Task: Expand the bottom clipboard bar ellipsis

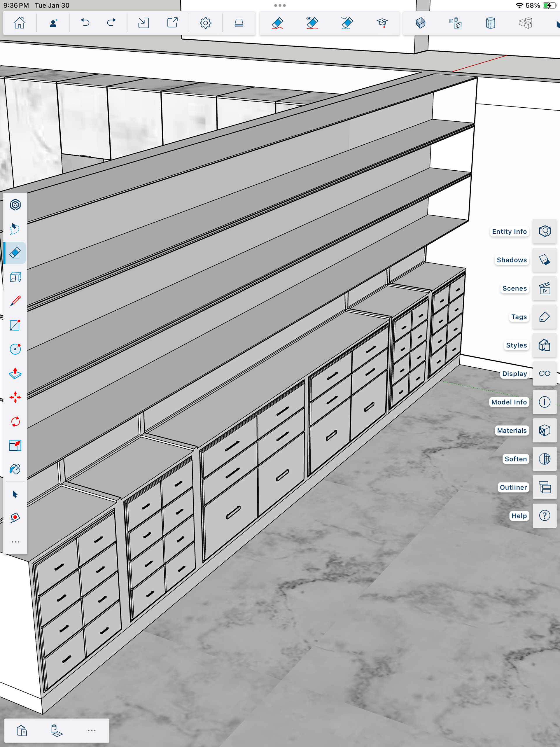Action: [x=92, y=730]
